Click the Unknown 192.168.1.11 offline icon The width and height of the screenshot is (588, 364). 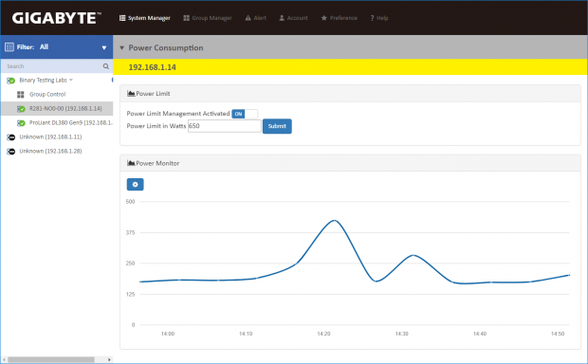point(10,137)
